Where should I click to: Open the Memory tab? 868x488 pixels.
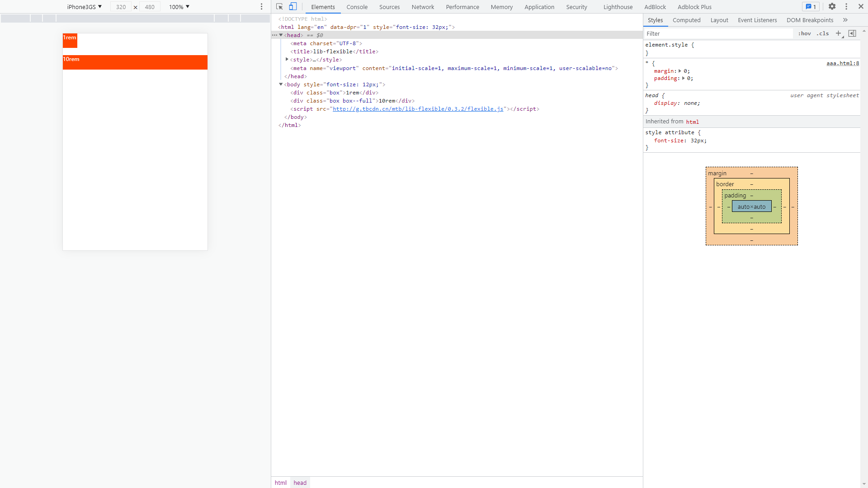point(502,7)
